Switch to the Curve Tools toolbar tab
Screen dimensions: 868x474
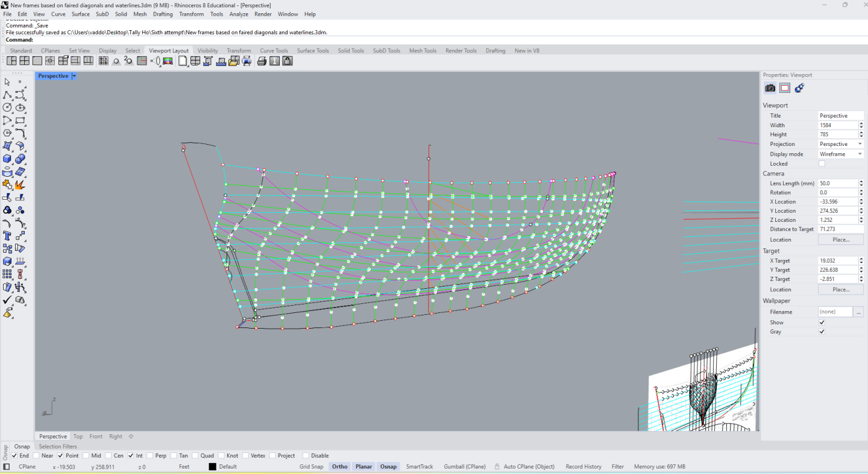tap(274, 51)
